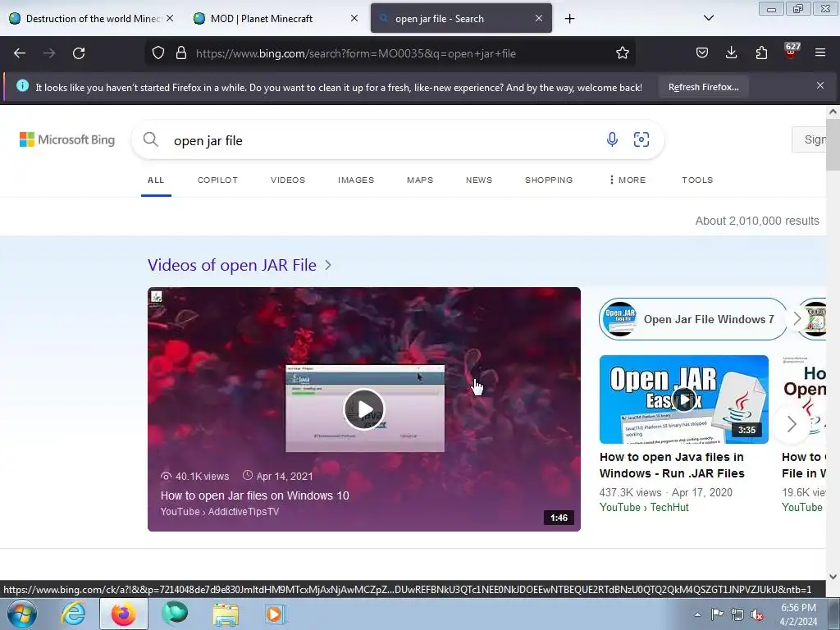840x630 pixels.
Task: Select Open Jar File Windows 7 chip
Action: tap(692, 319)
